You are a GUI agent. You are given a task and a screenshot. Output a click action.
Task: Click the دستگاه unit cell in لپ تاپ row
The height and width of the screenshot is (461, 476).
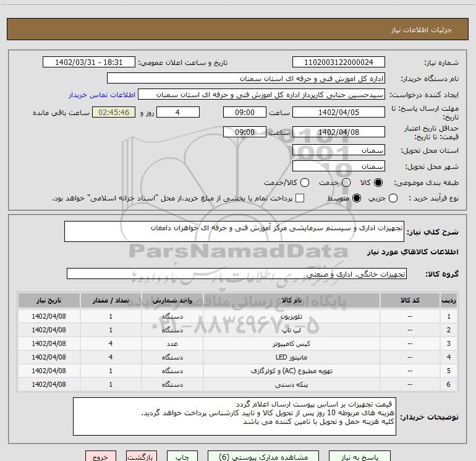click(172, 330)
